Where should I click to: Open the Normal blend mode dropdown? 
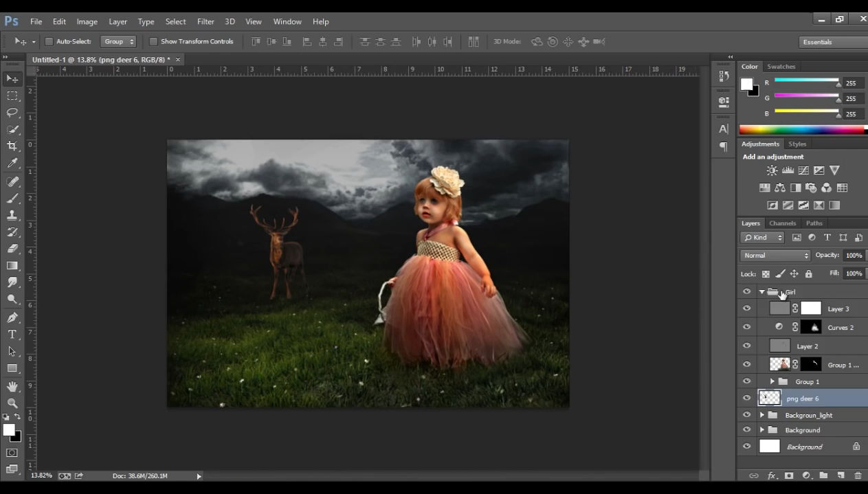click(x=775, y=256)
